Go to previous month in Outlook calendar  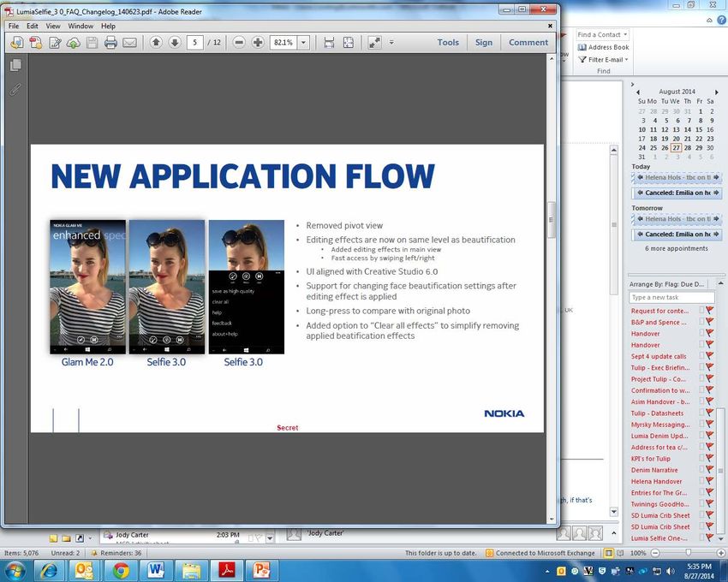638,92
